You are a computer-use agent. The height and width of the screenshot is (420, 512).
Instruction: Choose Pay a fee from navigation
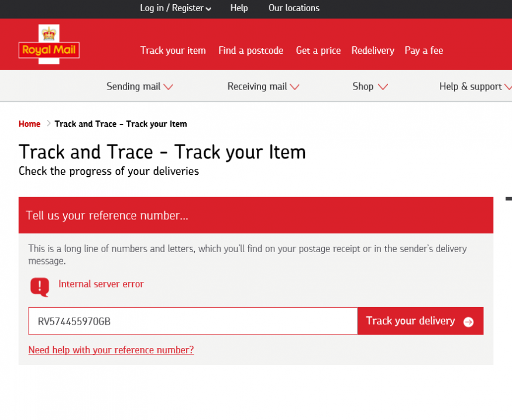point(424,50)
